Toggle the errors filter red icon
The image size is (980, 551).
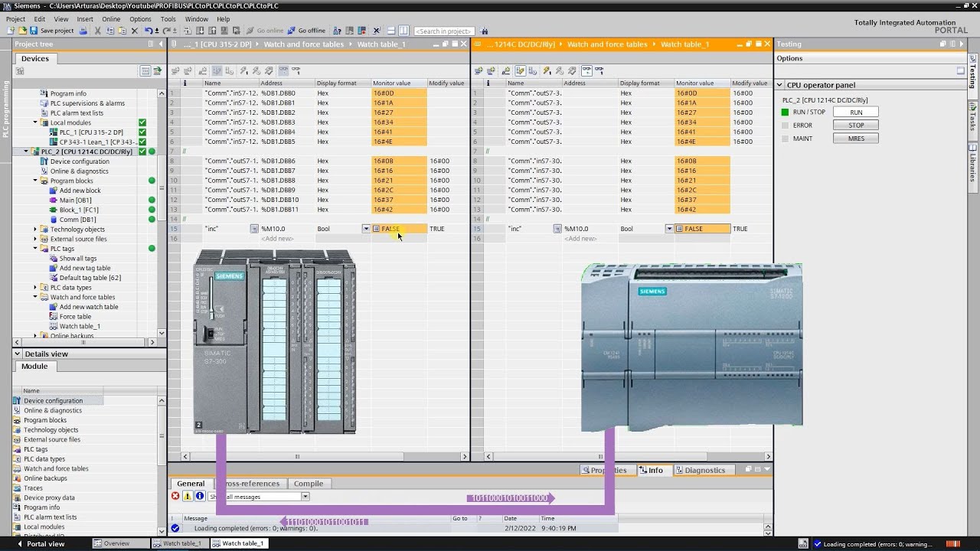pyautogui.click(x=175, y=497)
